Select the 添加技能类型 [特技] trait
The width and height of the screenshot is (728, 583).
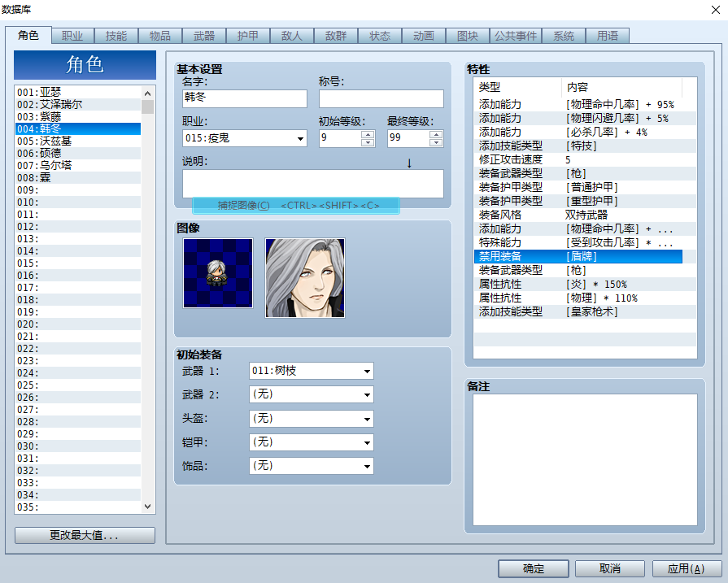pyautogui.click(x=585, y=146)
